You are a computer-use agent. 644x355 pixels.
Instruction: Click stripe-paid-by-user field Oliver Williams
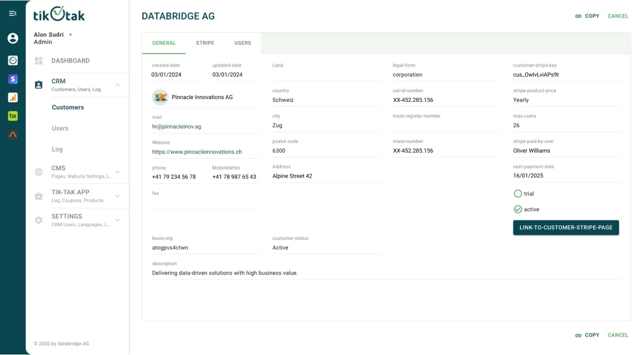(x=566, y=147)
